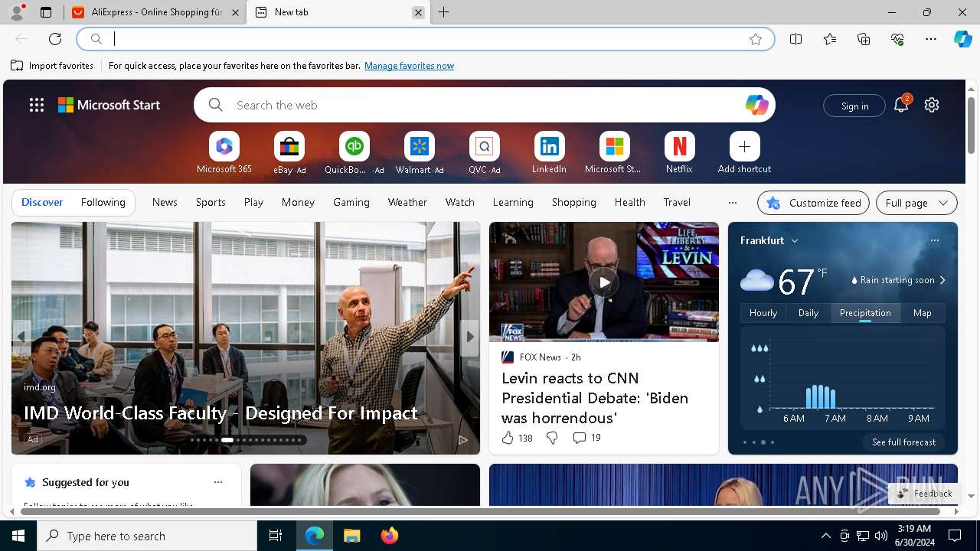The height and width of the screenshot is (551, 980).
Task: Open Firefox from the taskbar
Action: 389,536
